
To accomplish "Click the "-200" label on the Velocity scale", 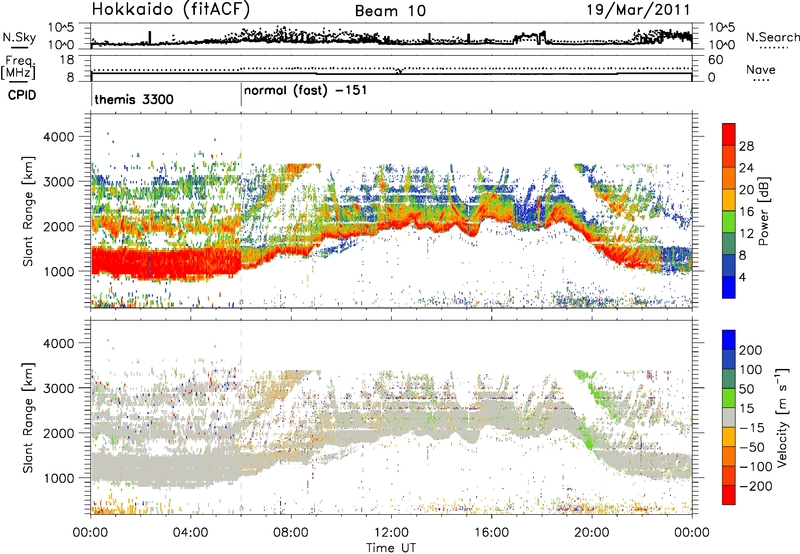I will pos(755,487).
